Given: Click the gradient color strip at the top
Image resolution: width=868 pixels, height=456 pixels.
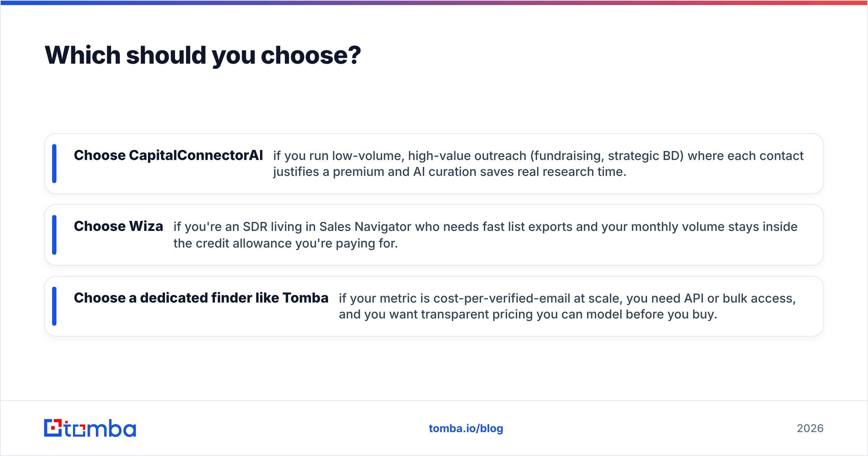Looking at the screenshot, I should point(434,3).
